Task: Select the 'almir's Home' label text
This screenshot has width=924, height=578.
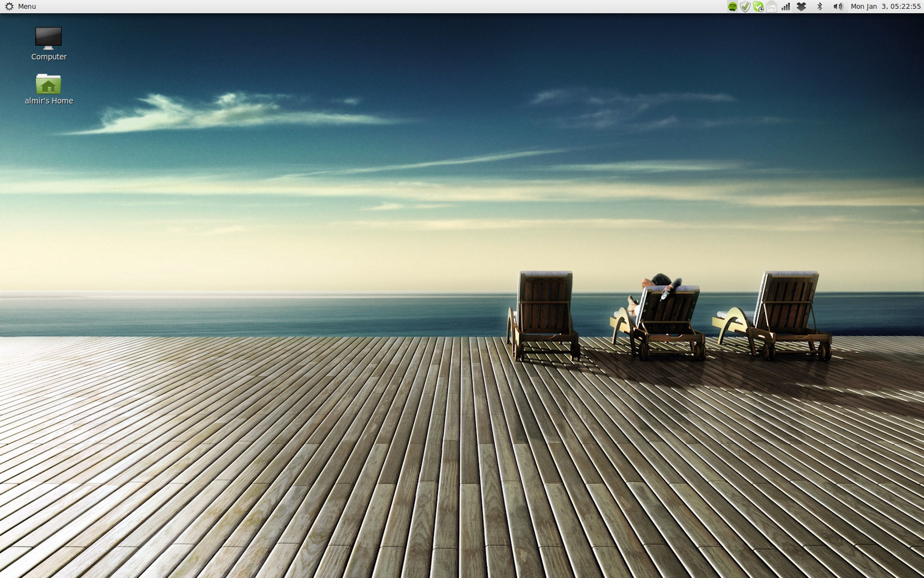Action: (x=49, y=101)
